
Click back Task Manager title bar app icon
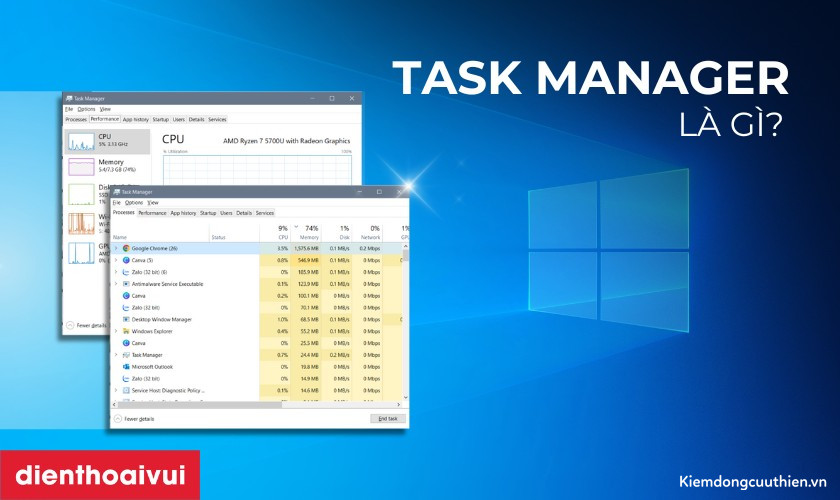click(x=69, y=99)
